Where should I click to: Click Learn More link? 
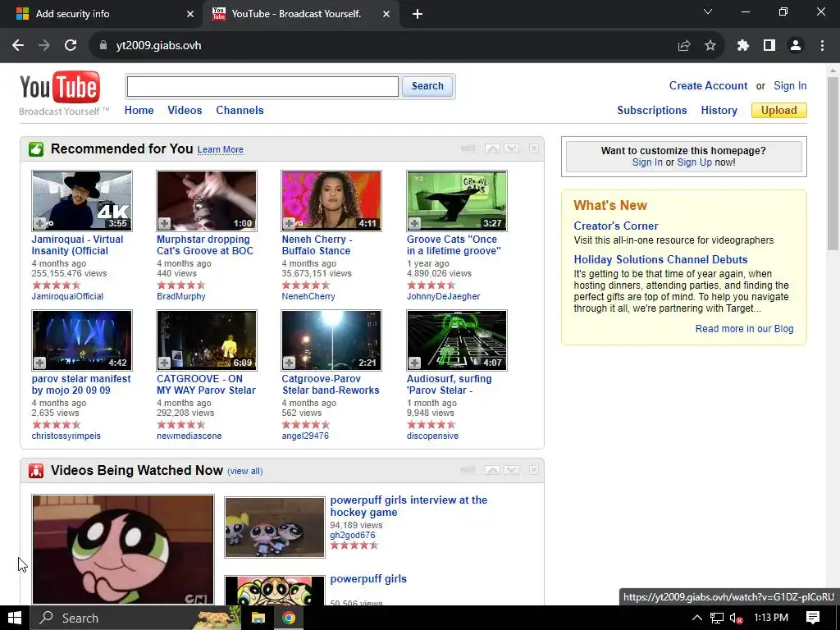click(x=220, y=149)
